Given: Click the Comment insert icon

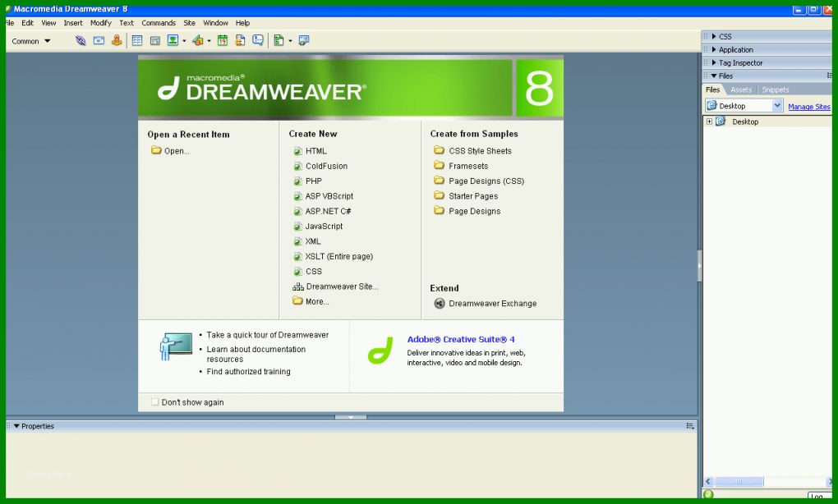Looking at the screenshot, I should tap(258, 40).
